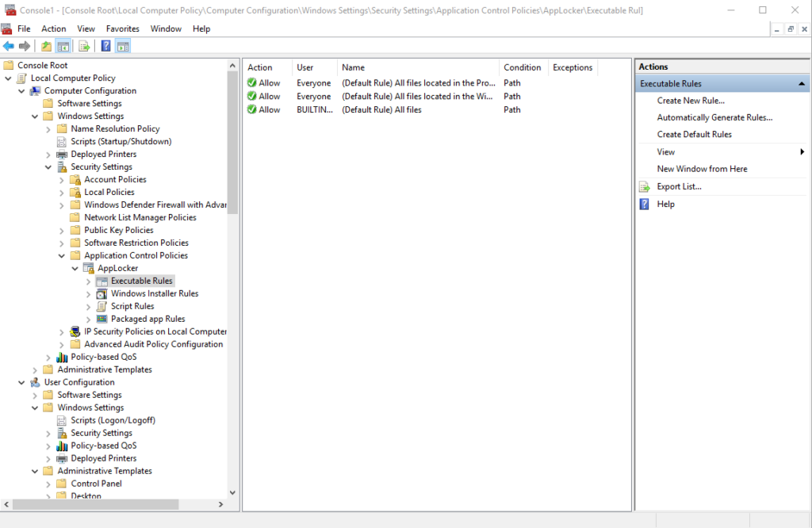Select the '(Default Rule) All files' rule name
Viewport: 812px width, 528px height.
381,109
